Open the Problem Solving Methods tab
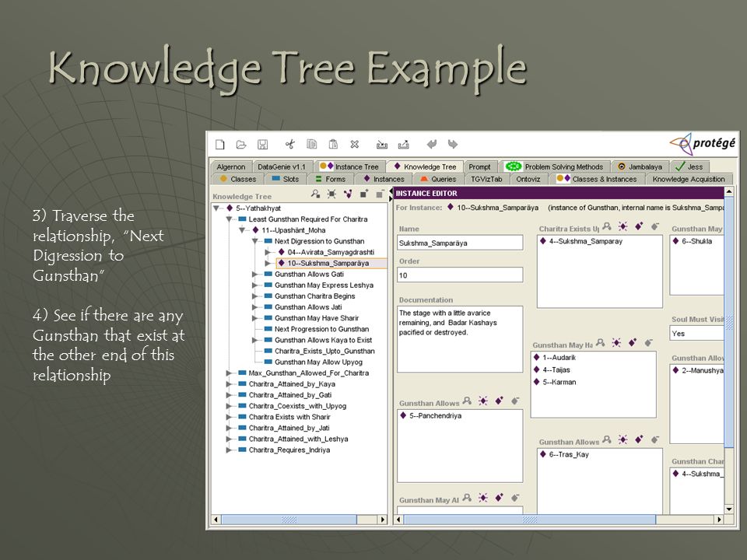 pyautogui.click(x=554, y=166)
